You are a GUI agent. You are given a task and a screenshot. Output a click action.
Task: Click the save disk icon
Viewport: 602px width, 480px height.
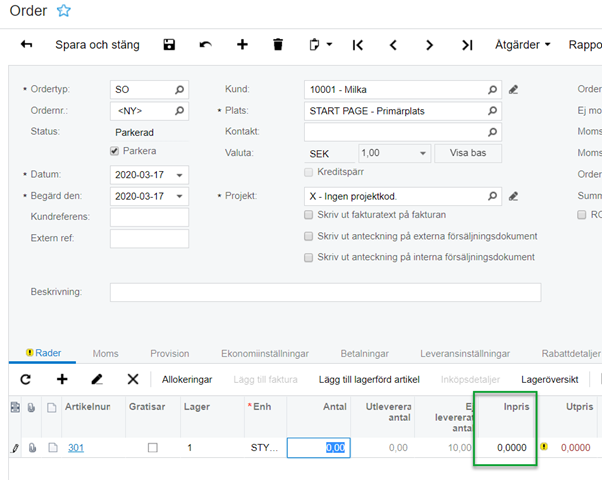pyautogui.click(x=169, y=45)
